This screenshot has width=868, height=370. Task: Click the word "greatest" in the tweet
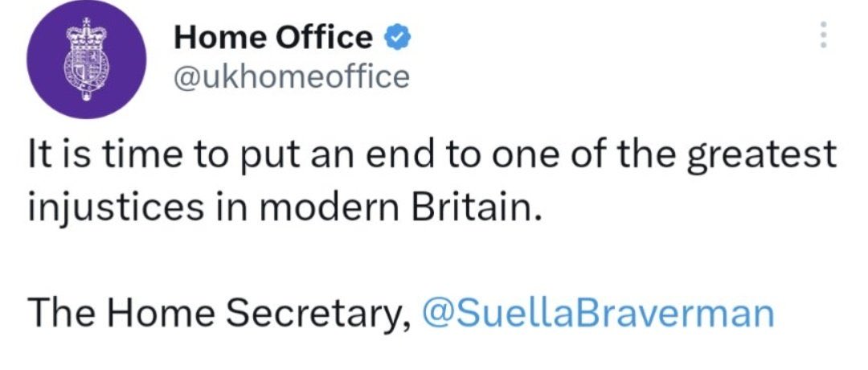click(x=761, y=156)
